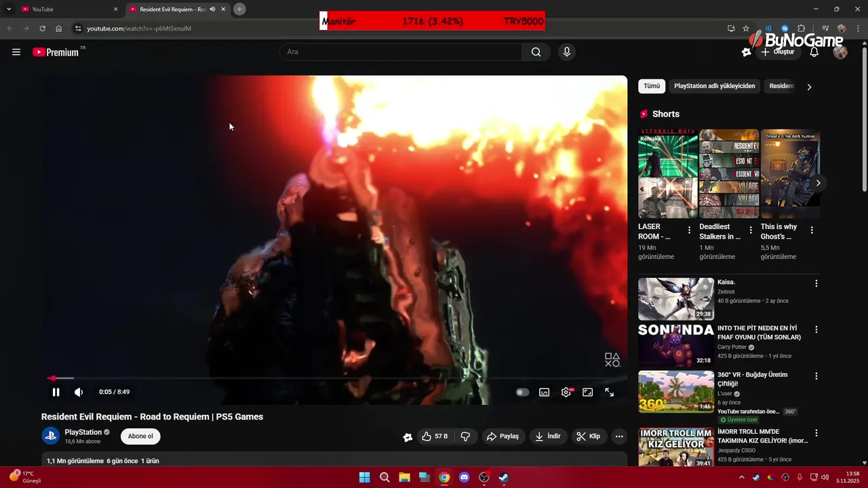Open options for Kaisa. video

[x=816, y=283]
